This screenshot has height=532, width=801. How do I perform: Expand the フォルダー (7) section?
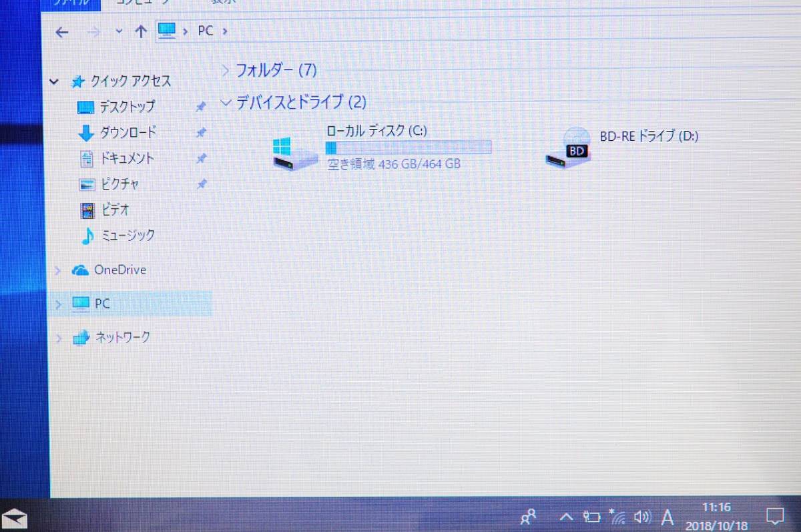(x=226, y=69)
